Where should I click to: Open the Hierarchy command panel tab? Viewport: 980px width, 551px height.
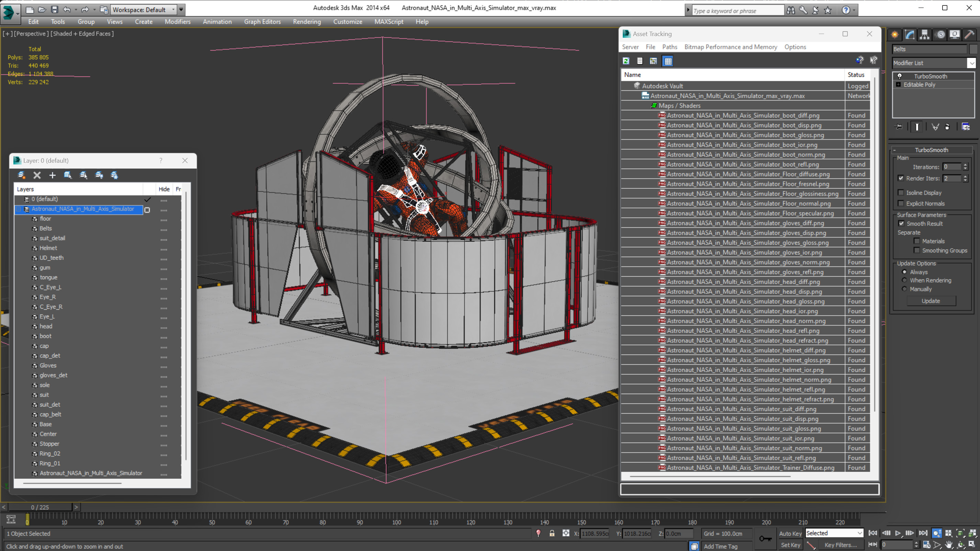point(924,35)
